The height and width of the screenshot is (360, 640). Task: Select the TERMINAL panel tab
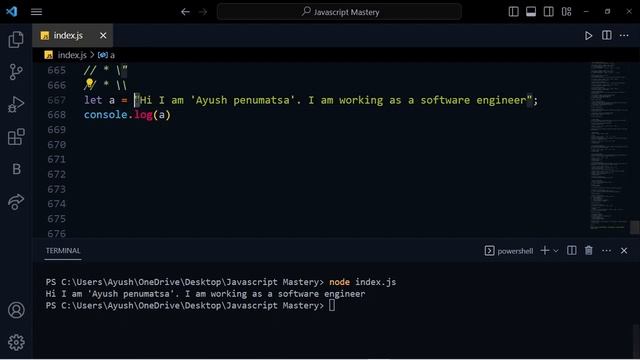coord(63,251)
